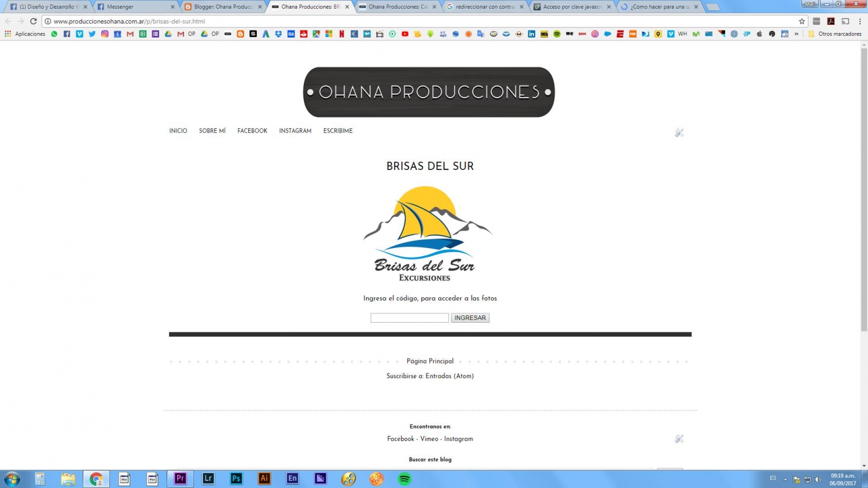Open the Google Sheets bookmark icon
The width and height of the screenshot is (868, 488).
tap(142, 34)
